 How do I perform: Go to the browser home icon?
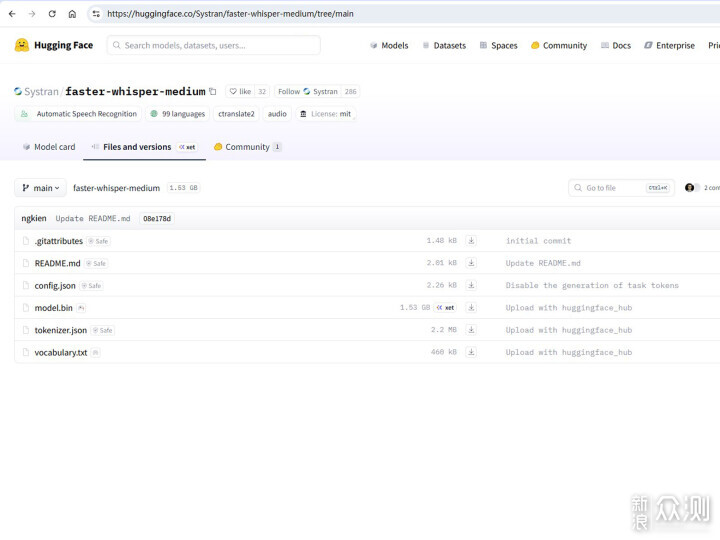[72, 14]
